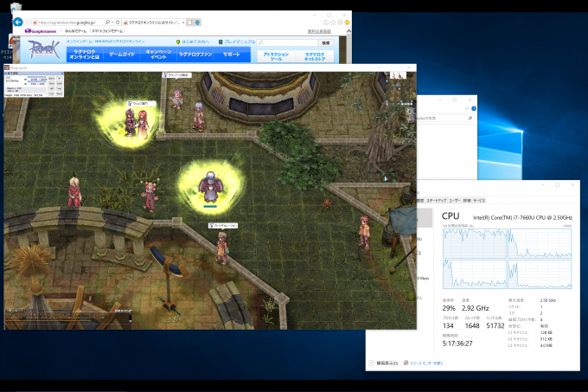Focus the search box in the Explorer window
588x392 pixels.
click(444, 119)
